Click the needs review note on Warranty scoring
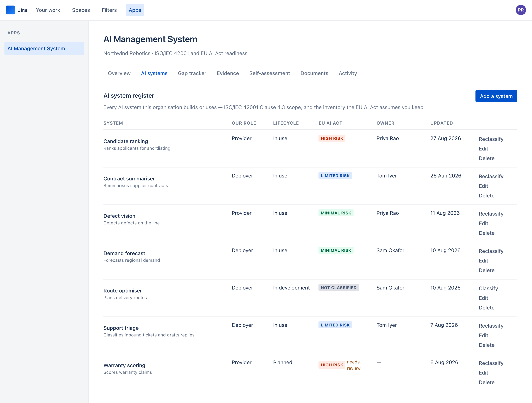 pos(354,365)
